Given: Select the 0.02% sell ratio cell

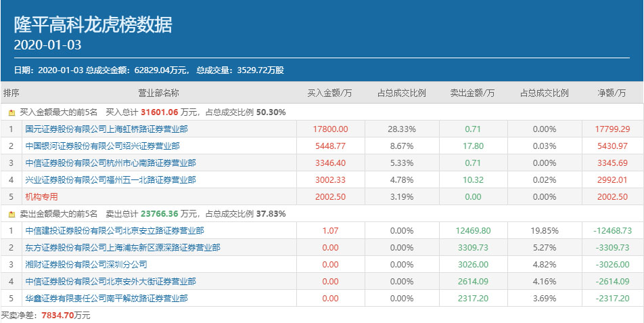Looking at the screenshot, I should tap(544, 179).
